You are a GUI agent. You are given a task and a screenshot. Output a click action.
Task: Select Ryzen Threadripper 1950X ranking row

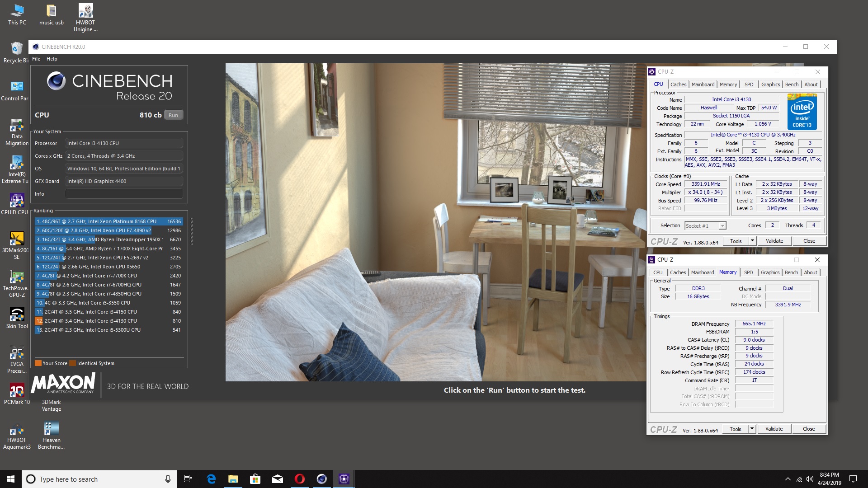(109, 239)
